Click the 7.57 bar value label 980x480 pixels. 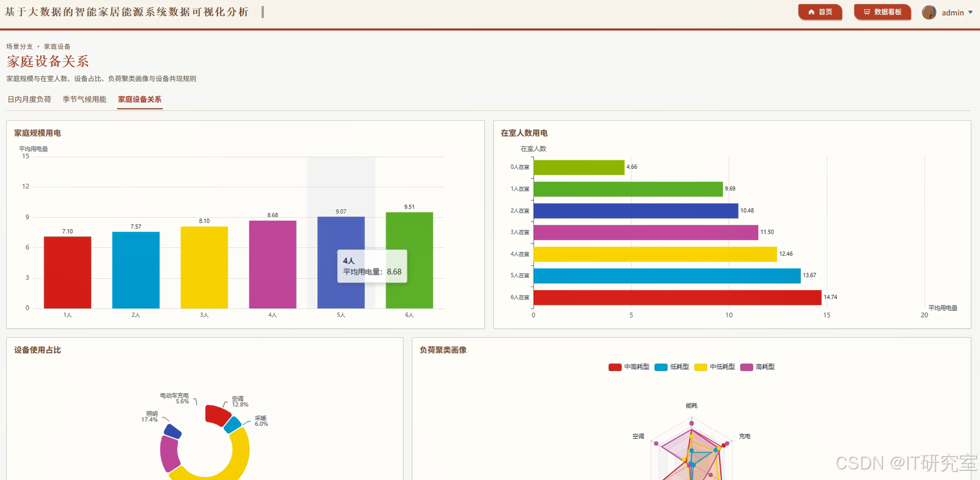click(x=136, y=227)
